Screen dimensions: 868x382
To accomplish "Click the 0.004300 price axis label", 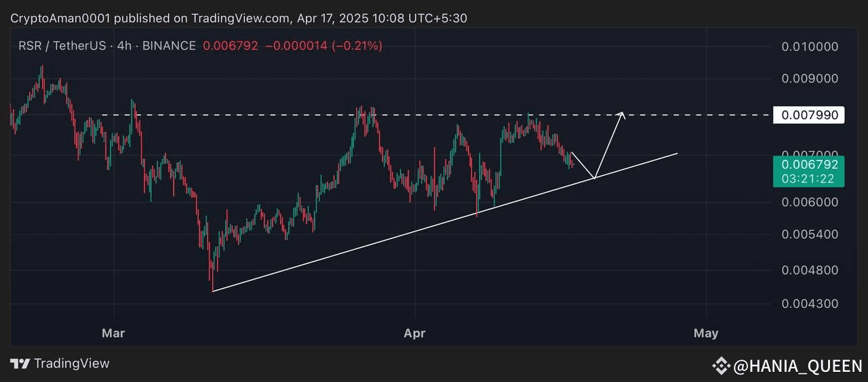I will pyautogui.click(x=810, y=304).
